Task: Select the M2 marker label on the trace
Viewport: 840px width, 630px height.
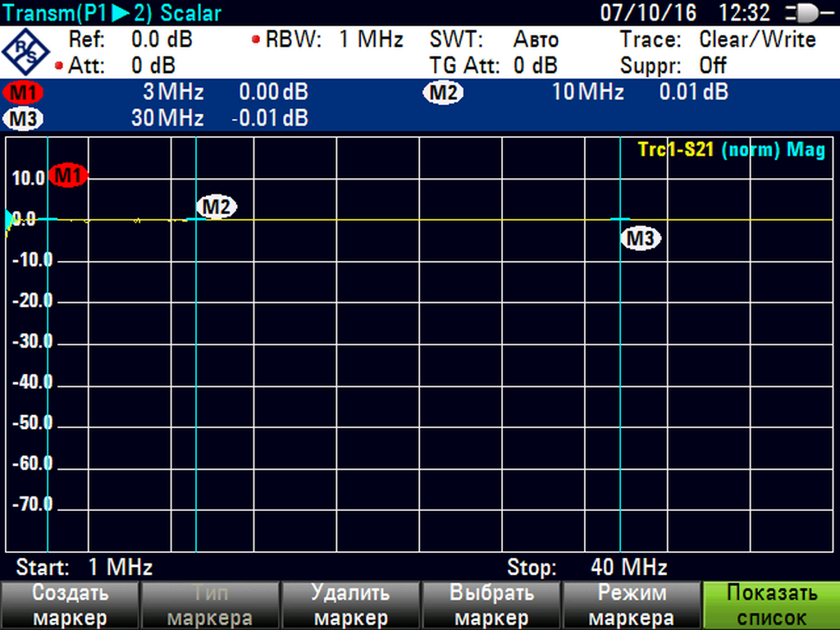Action: pyautogui.click(x=217, y=208)
